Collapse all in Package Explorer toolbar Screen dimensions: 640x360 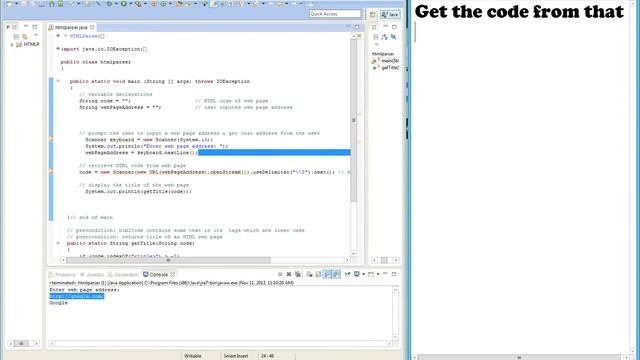pos(16,37)
